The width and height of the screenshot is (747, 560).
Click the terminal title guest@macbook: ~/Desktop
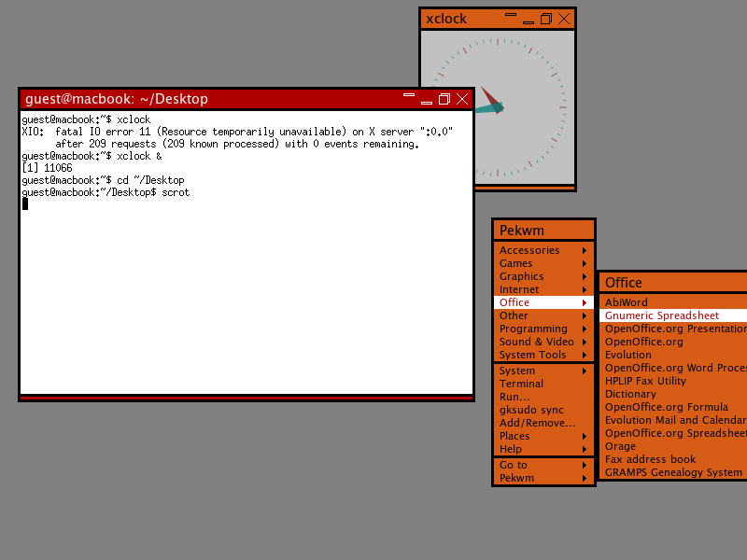pyautogui.click(x=116, y=99)
